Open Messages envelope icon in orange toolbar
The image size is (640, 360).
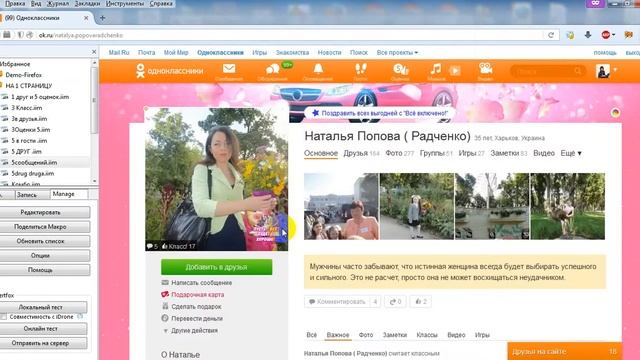[x=229, y=69]
